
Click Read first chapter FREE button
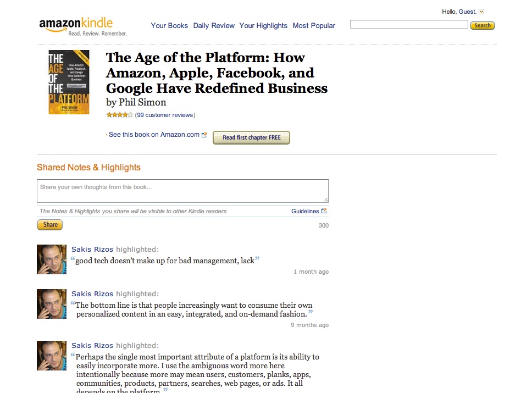(251, 137)
